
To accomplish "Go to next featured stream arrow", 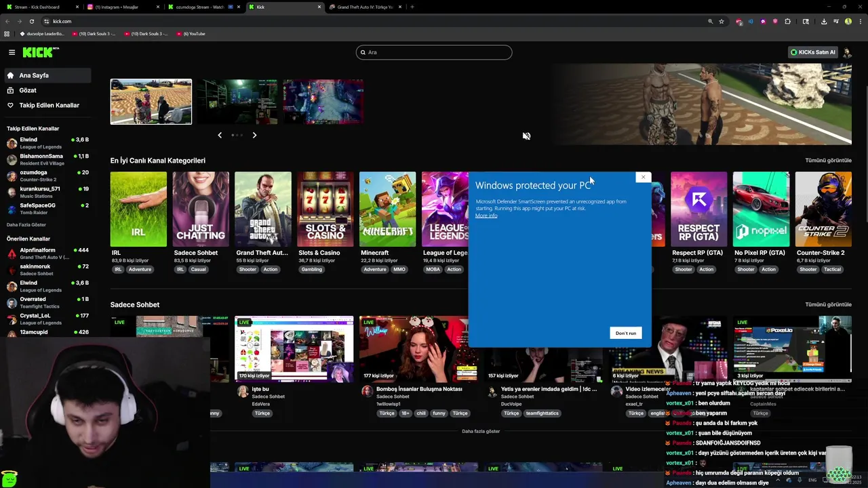I will pyautogui.click(x=254, y=135).
